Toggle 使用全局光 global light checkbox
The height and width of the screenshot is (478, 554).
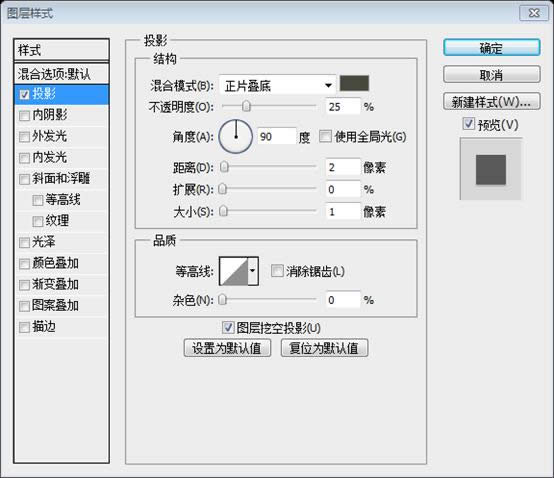(x=325, y=136)
